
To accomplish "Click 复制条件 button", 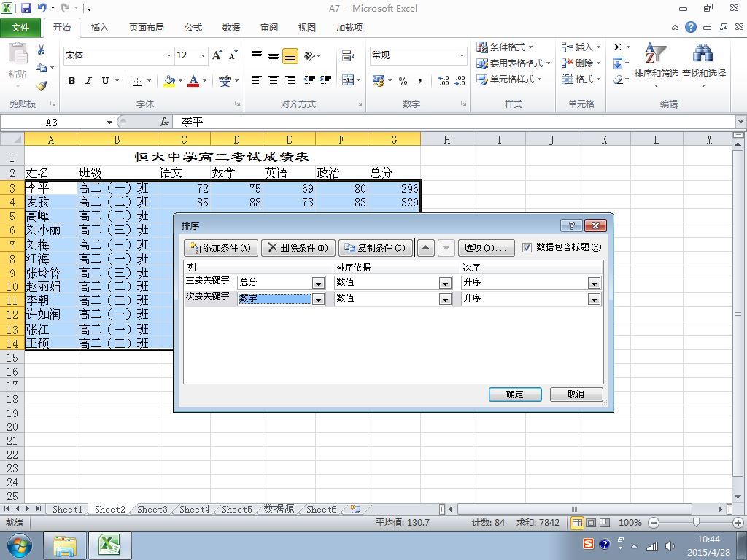I will (x=376, y=248).
